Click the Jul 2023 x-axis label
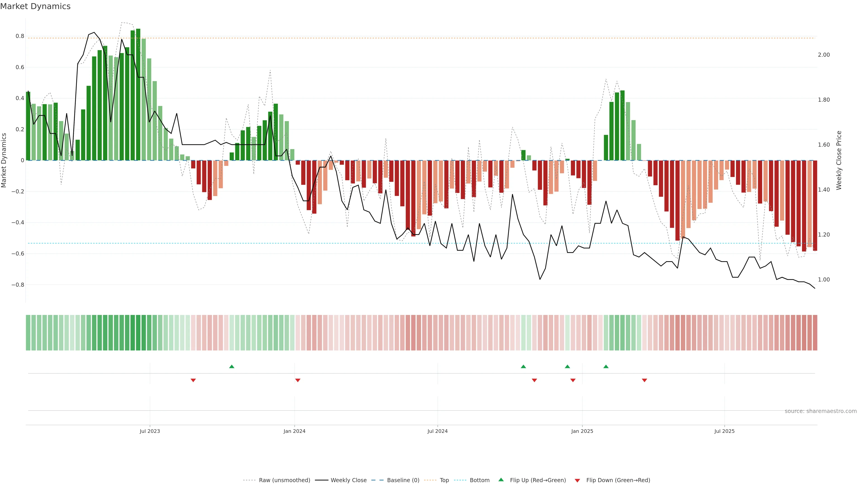The image size is (868, 488). [150, 431]
